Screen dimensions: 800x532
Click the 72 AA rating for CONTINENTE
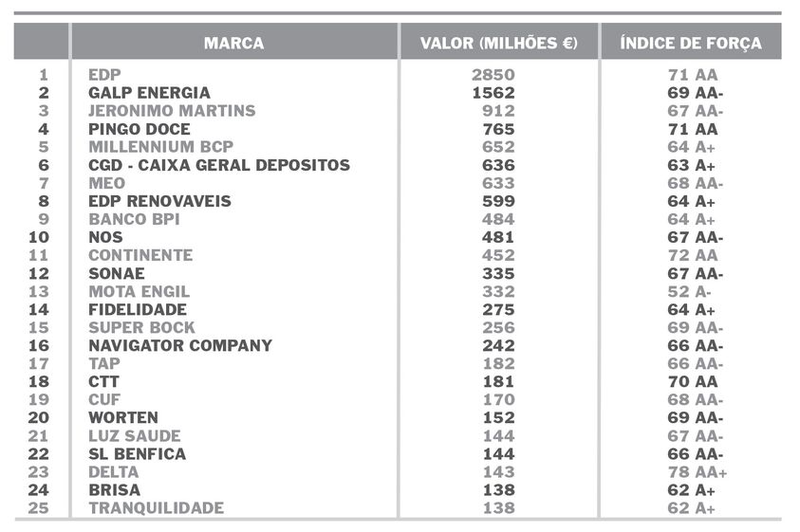click(692, 255)
